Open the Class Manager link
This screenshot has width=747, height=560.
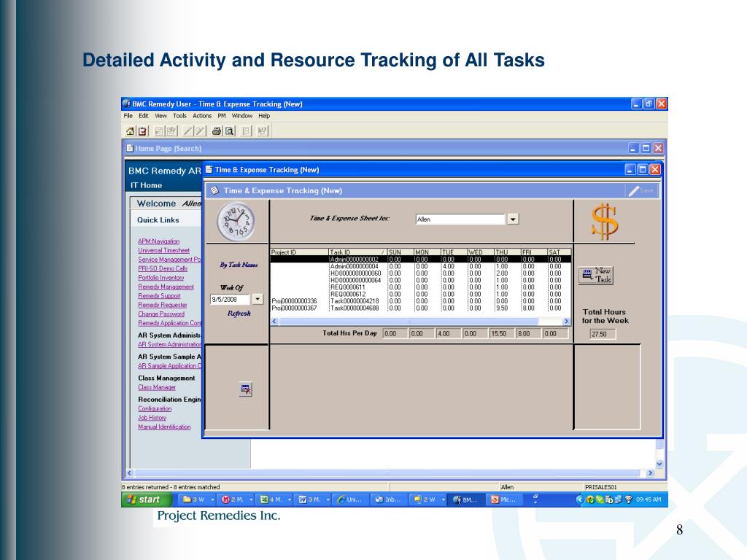point(157,387)
